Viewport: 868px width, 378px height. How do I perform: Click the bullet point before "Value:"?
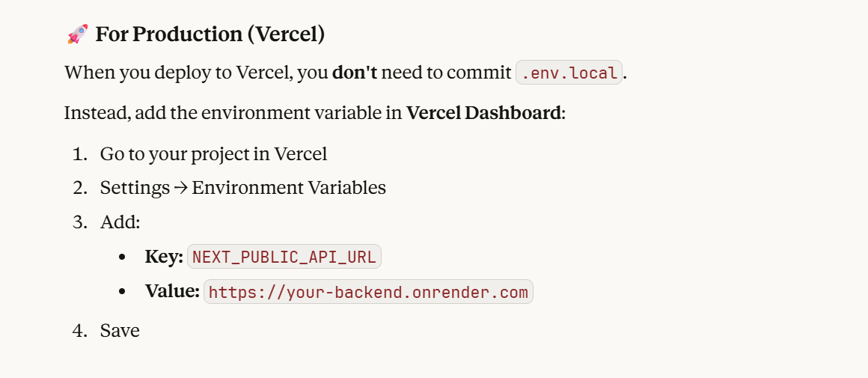122,292
